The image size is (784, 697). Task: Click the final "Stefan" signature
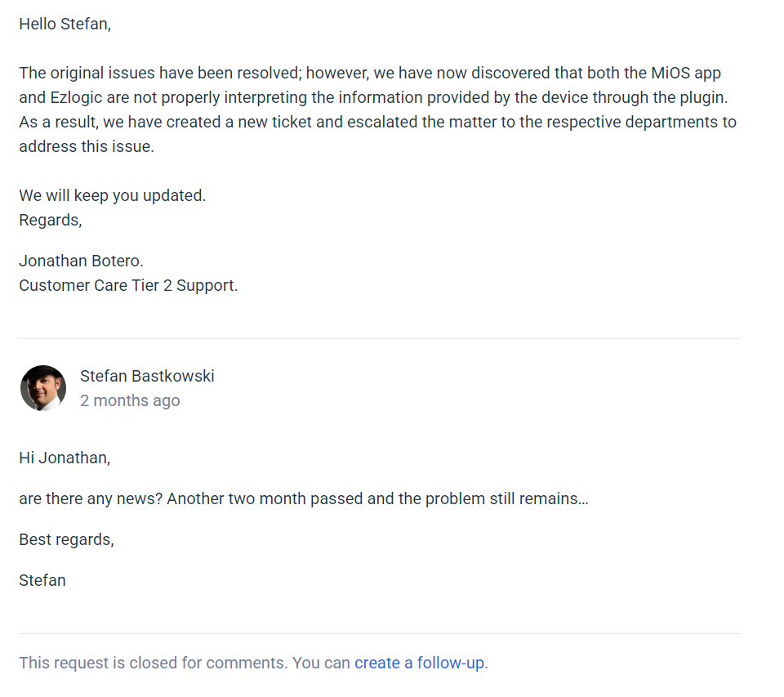coord(42,580)
